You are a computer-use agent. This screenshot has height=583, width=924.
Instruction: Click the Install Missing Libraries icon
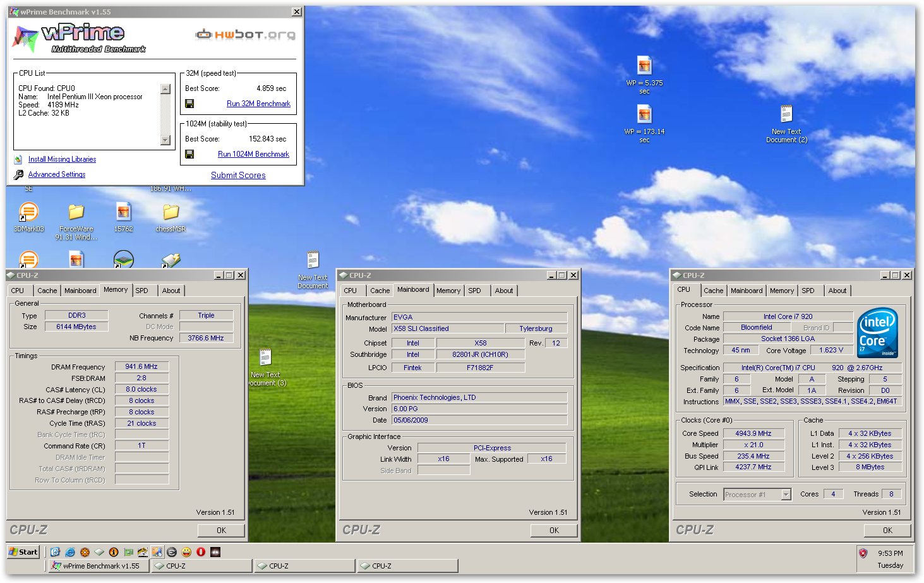(18, 160)
